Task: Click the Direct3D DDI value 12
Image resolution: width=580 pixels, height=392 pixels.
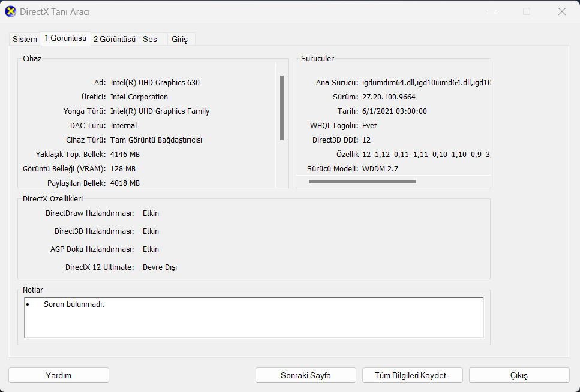Action: [x=366, y=140]
